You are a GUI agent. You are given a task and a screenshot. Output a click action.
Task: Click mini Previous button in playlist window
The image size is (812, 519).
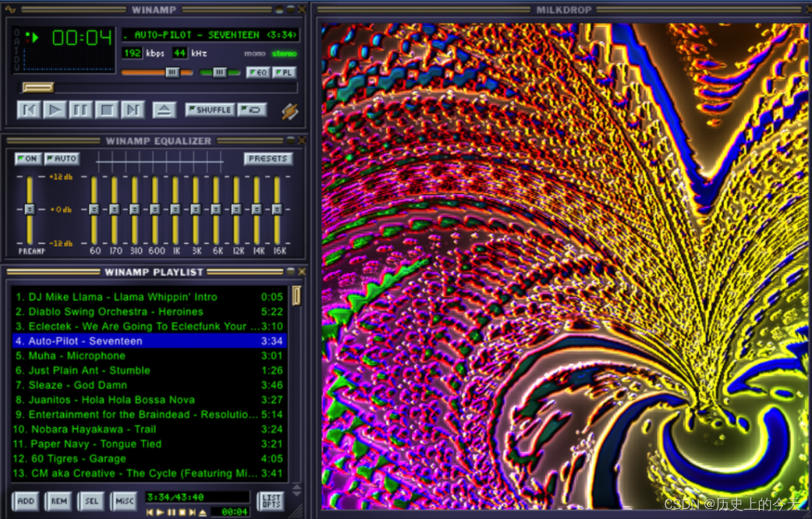click(x=150, y=512)
